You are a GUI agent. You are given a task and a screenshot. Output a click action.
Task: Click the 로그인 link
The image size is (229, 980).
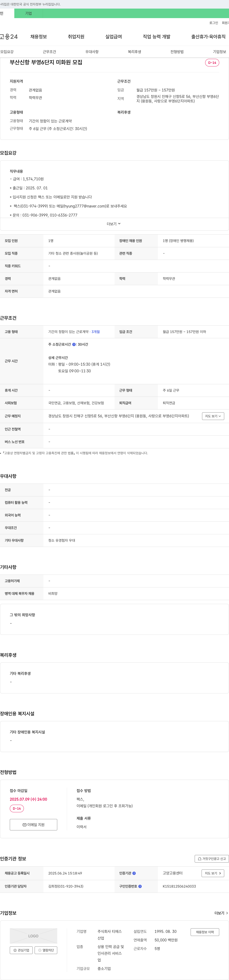[214, 23]
